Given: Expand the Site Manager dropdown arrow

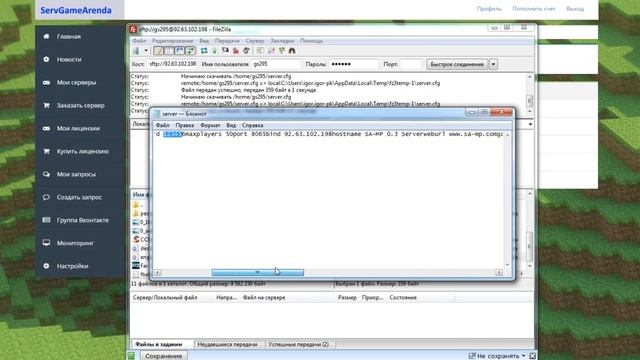Looking at the screenshot, I should 146,51.
